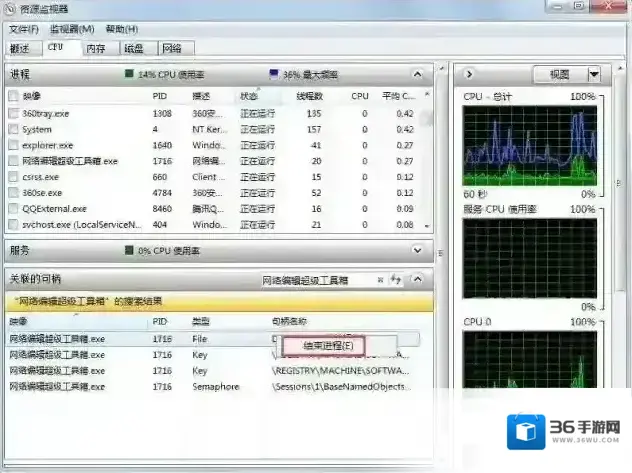Check the box for 360tray.exe

coord(13,114)
